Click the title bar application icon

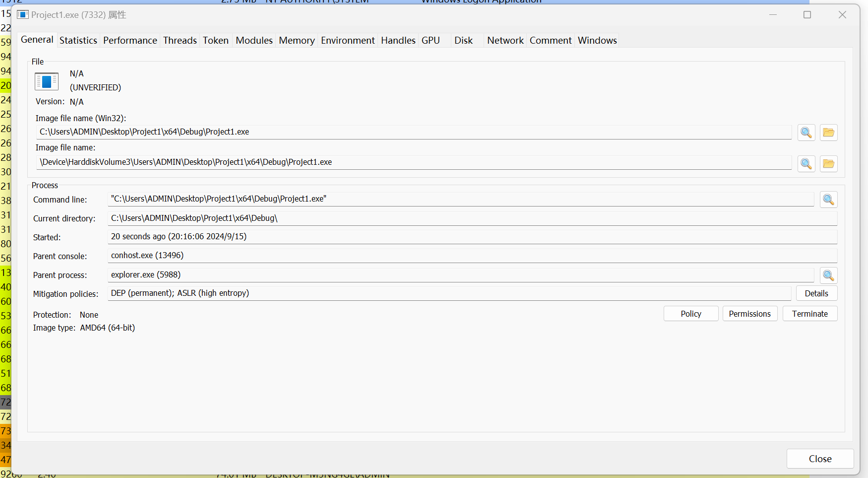pos(23,15)
